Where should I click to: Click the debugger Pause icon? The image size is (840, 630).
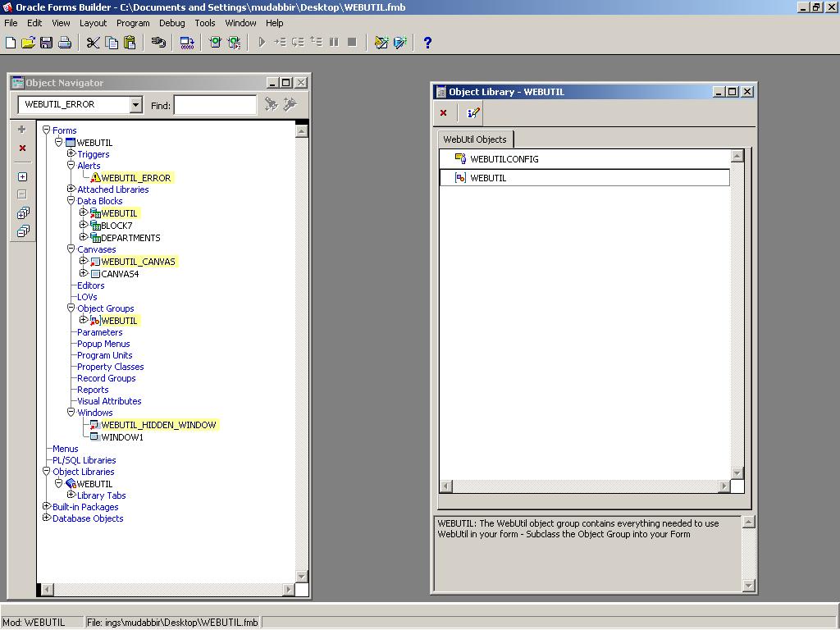335,43
